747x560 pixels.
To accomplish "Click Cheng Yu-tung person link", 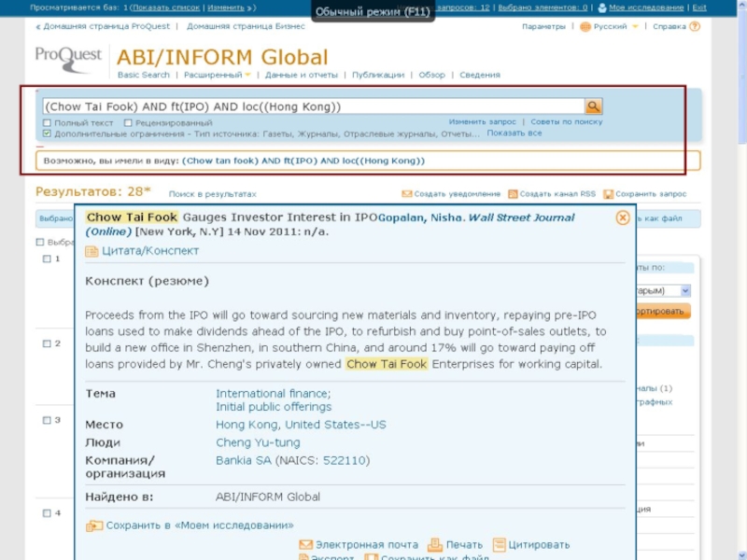I will coord(258,442).
